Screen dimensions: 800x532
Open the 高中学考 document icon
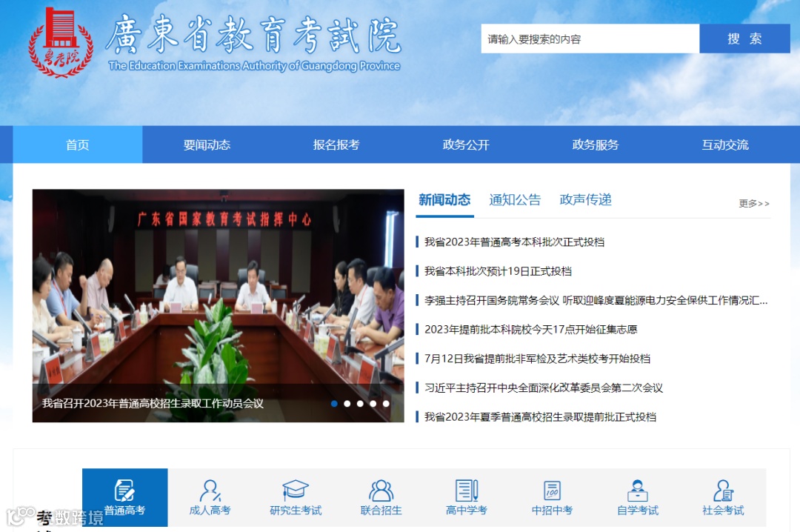[466, 491]
